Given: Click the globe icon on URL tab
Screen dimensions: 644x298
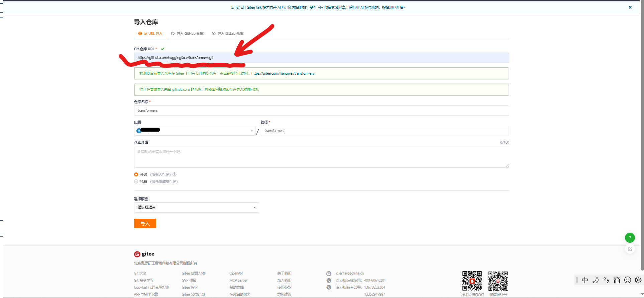Looking at the screenshot, I should [140, 33].
